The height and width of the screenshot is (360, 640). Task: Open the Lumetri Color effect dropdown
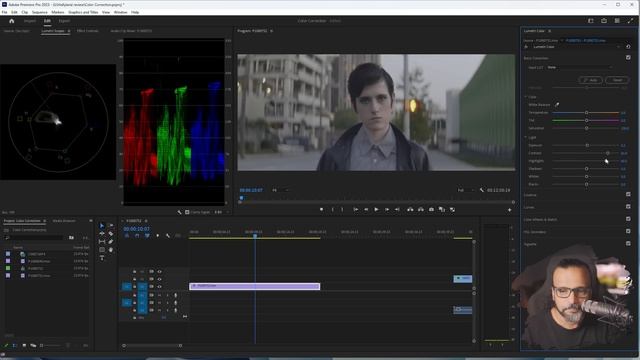pyautogui.click(x=576, y=47)
